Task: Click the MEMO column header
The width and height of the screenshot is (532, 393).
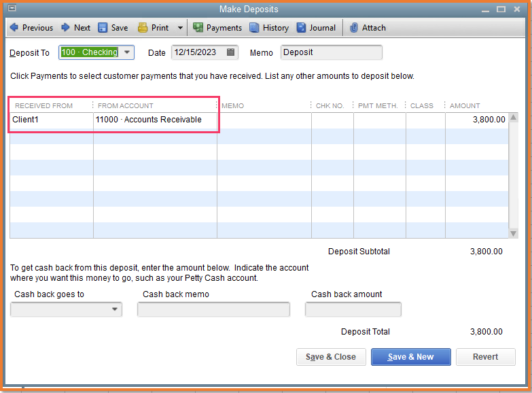Action: (233, 105)
